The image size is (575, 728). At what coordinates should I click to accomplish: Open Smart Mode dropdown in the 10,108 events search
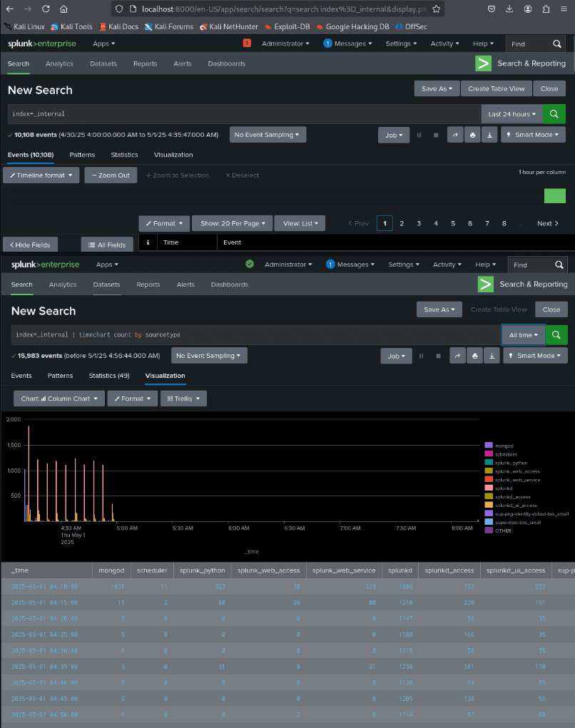click(x=533, y=135)
